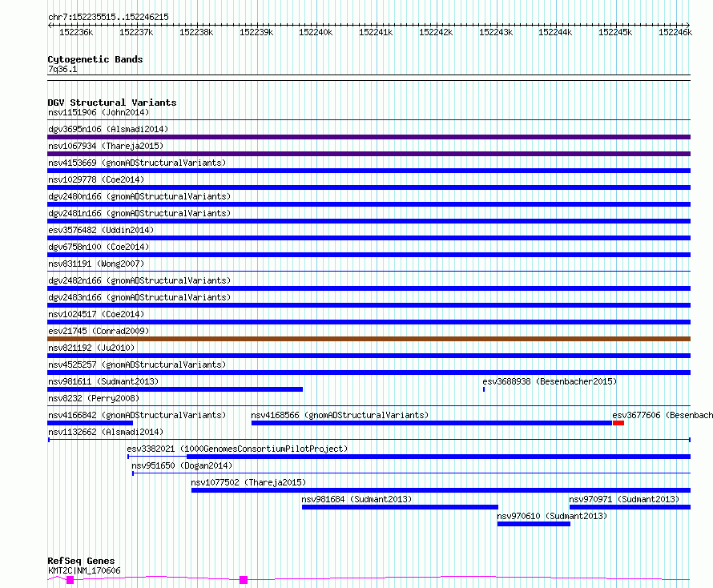
Task: Click the dgv3695n106 (Alsmadi2014) variant label
Action: 108,129
